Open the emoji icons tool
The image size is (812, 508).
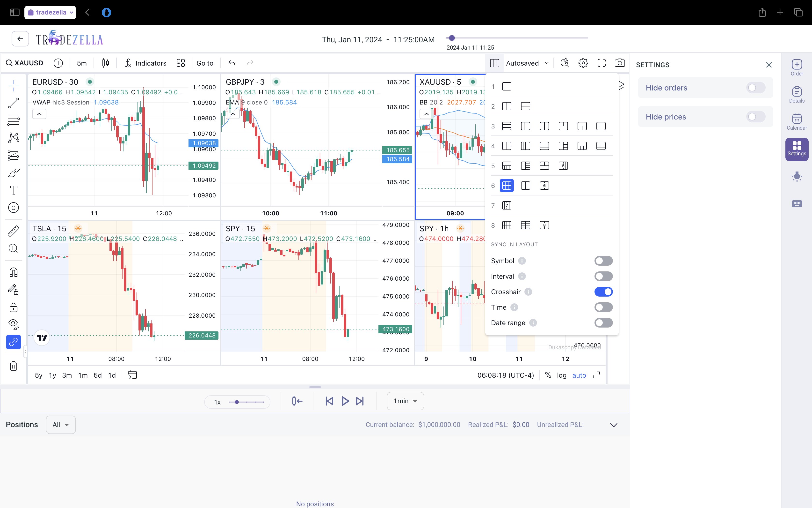pos(14,208)
